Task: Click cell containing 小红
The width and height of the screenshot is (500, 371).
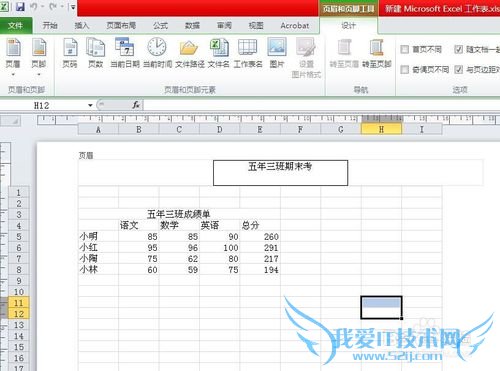Action: (99, 248)
